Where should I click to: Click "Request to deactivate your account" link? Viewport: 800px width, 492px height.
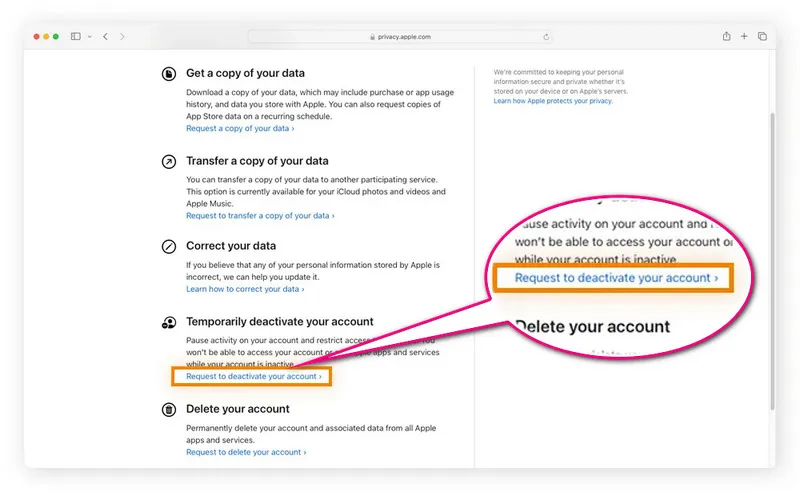pos(254,377)
